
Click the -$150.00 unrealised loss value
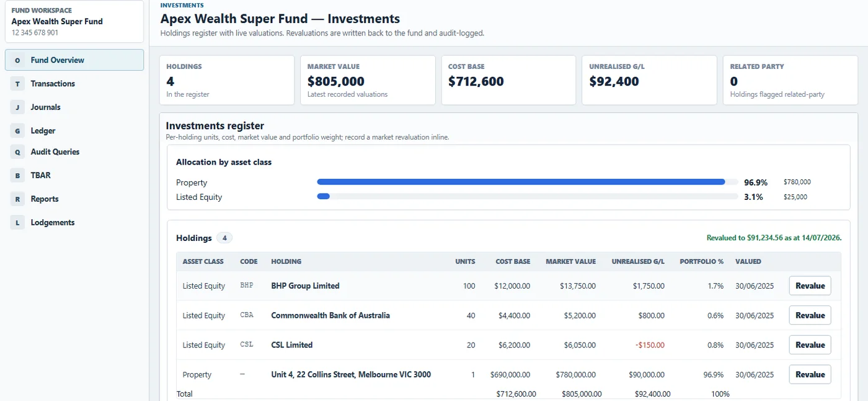[649, 345]
